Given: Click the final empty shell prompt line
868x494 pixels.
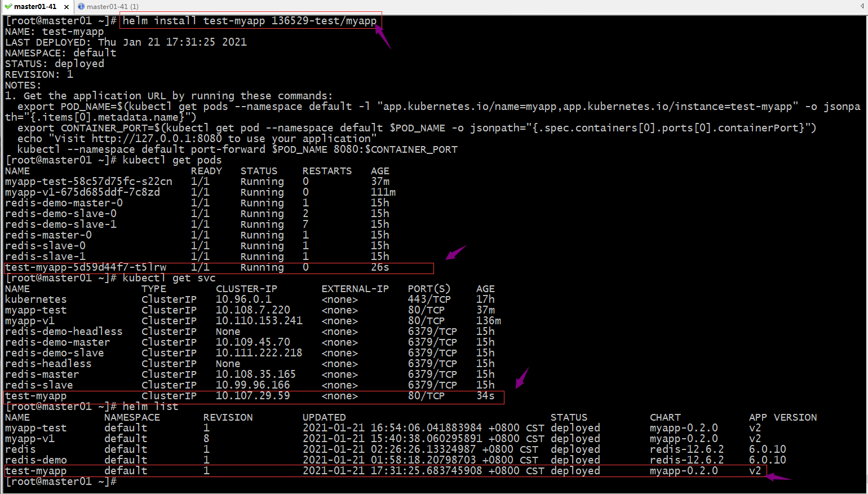Looking at the screenshot, I should [61, 482].
